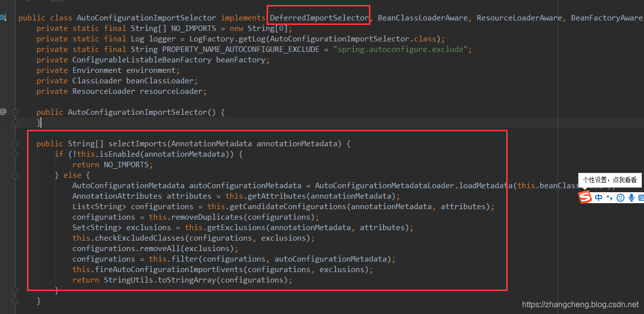Click the isEnabled method call
The image size is (644, 314).
(119, 154)
